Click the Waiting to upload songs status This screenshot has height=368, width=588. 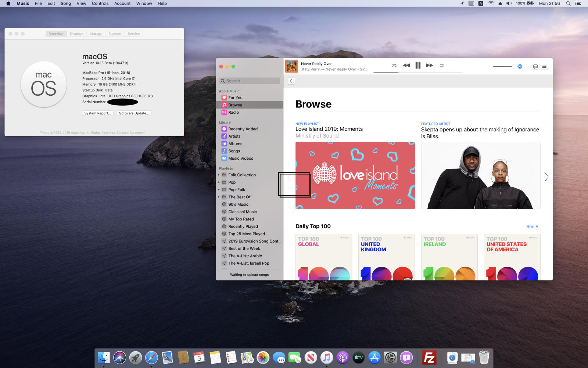[250, 275]
